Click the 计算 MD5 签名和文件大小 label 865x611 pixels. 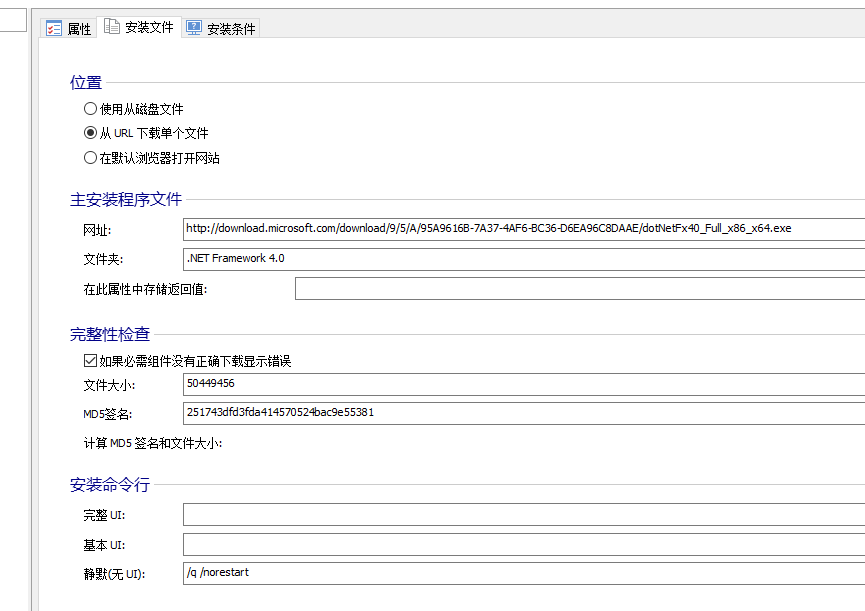pyautogui.click(x=153, y=443)
